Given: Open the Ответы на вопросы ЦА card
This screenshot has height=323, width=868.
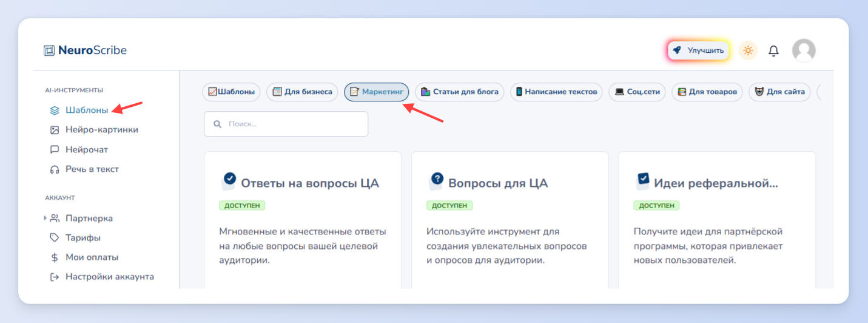Looking at the screenshot, I should (303, 220).
